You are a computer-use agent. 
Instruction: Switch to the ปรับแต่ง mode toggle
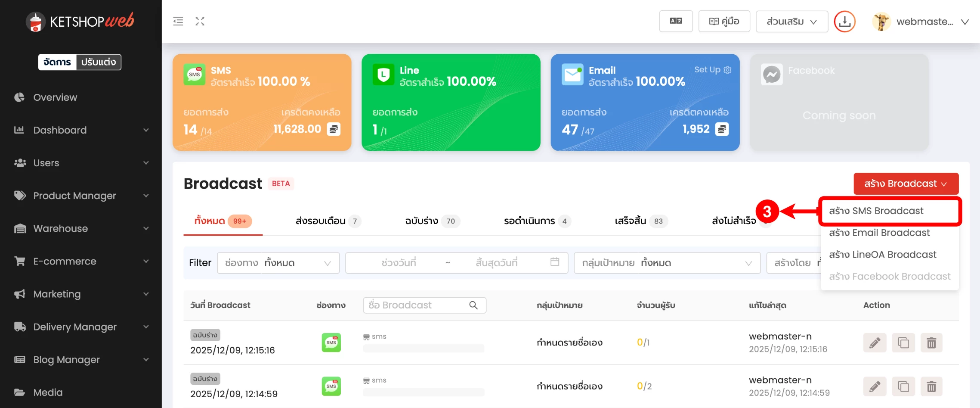[x=99, y=62]
